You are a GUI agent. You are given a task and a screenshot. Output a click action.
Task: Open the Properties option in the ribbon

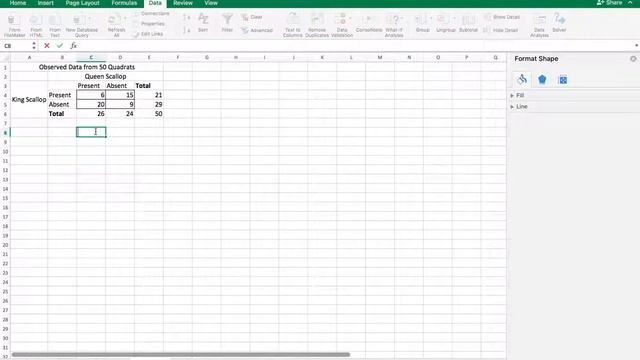pos(149,24)
